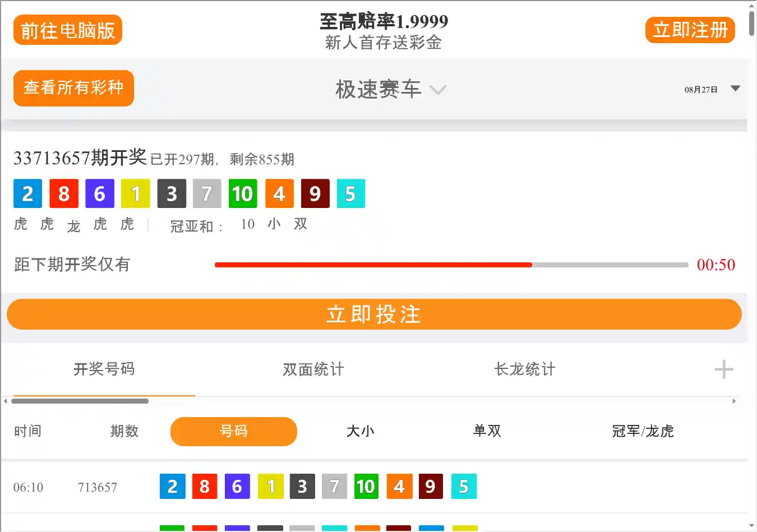
Task: Click the countdown progress bar
Action: pos(451,265)
